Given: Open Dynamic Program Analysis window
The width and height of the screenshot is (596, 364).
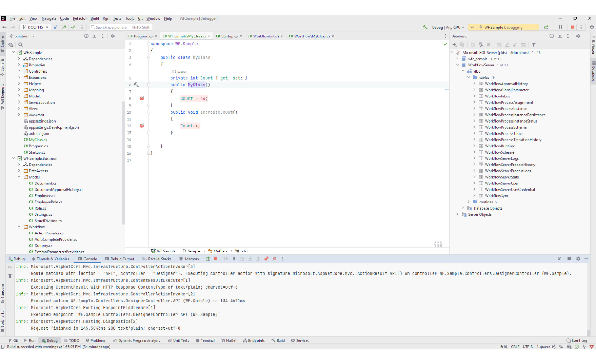Looking at the screenshot, I should click(137, 340).
